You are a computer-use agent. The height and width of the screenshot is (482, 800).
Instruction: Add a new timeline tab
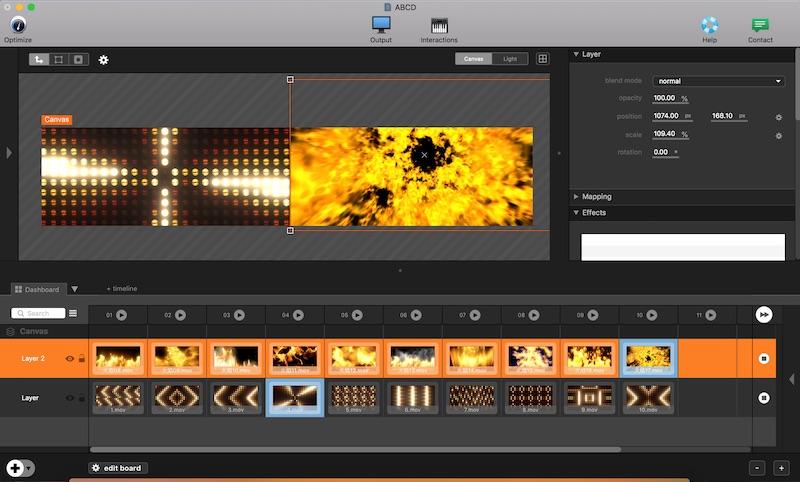click(122, 289)
